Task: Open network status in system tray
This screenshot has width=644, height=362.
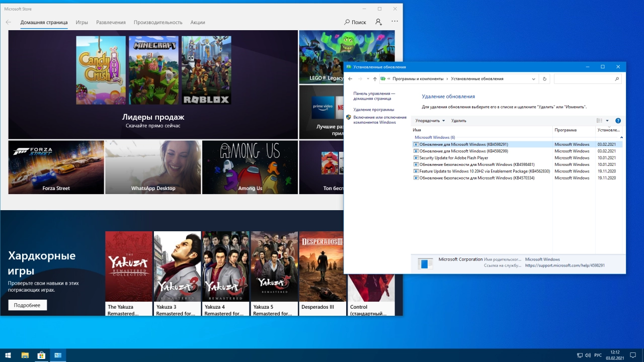Action: pos(580,355)
